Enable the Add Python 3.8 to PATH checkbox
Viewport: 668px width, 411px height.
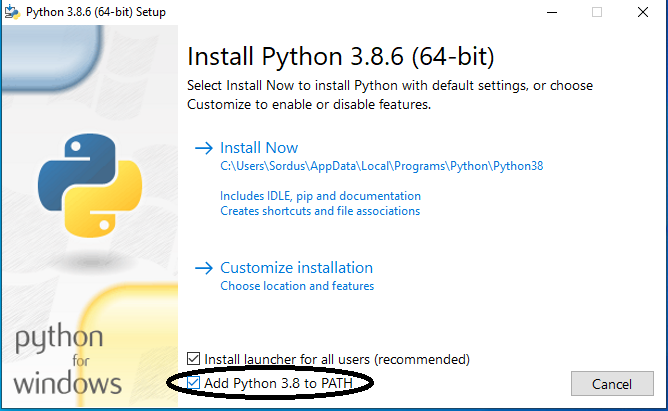[194, 383]
